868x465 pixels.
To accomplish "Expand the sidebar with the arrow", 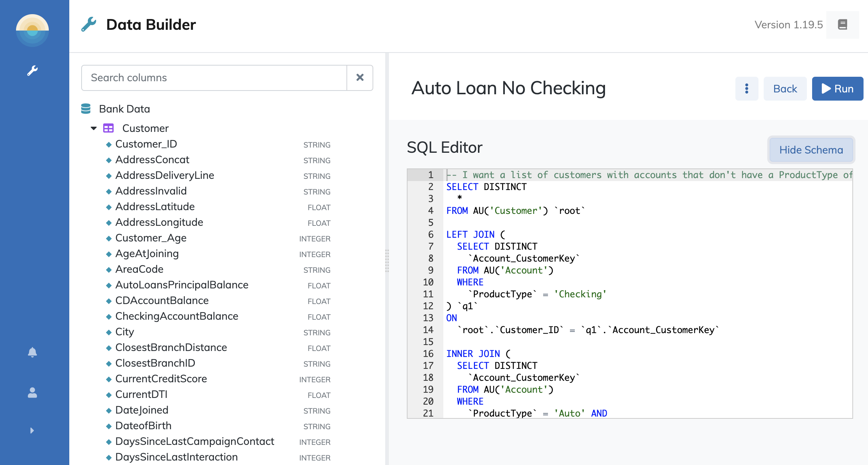I will point(32,430).
